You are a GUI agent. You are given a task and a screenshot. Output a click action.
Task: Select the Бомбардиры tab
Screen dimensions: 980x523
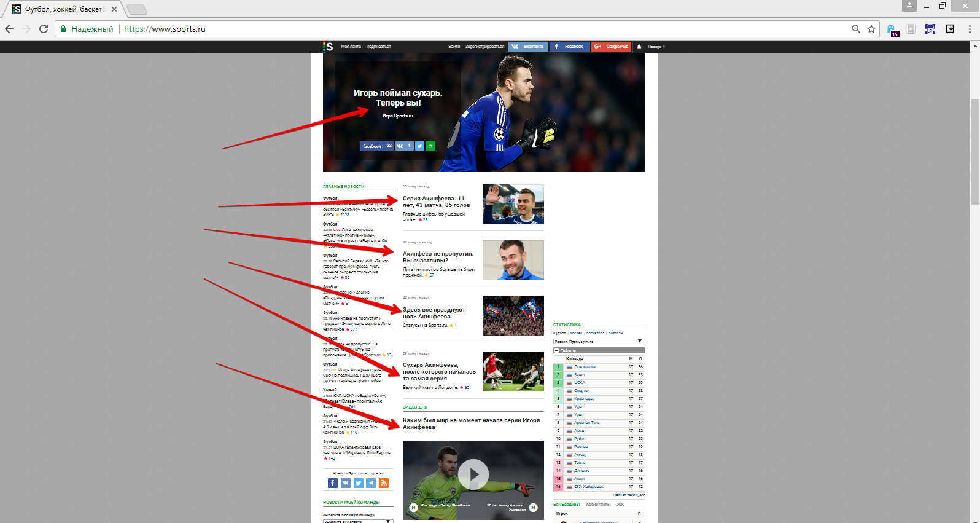pos(566,505)
